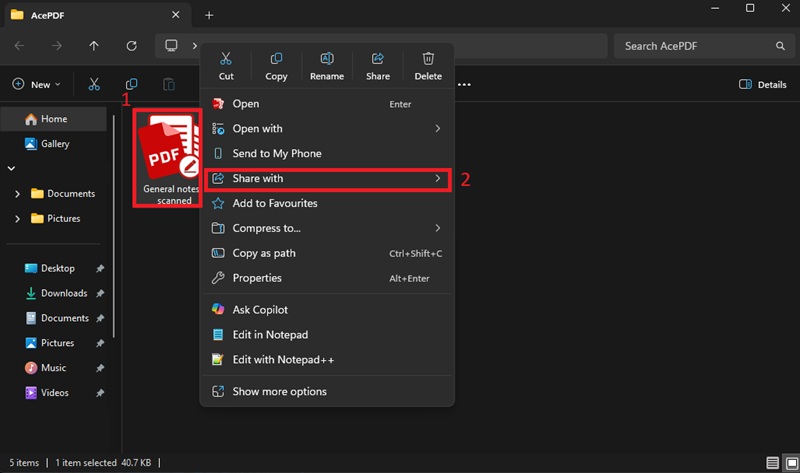Open pinned Documents quick access
800x473 pixels.
(57, 318)
